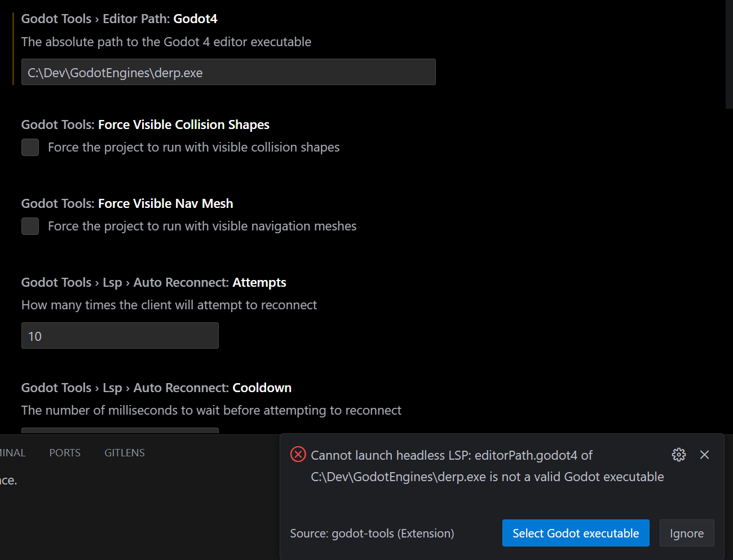Click Ignore to dismiss the LSP error
Screen dimensions: 733x560
point(687,533)
